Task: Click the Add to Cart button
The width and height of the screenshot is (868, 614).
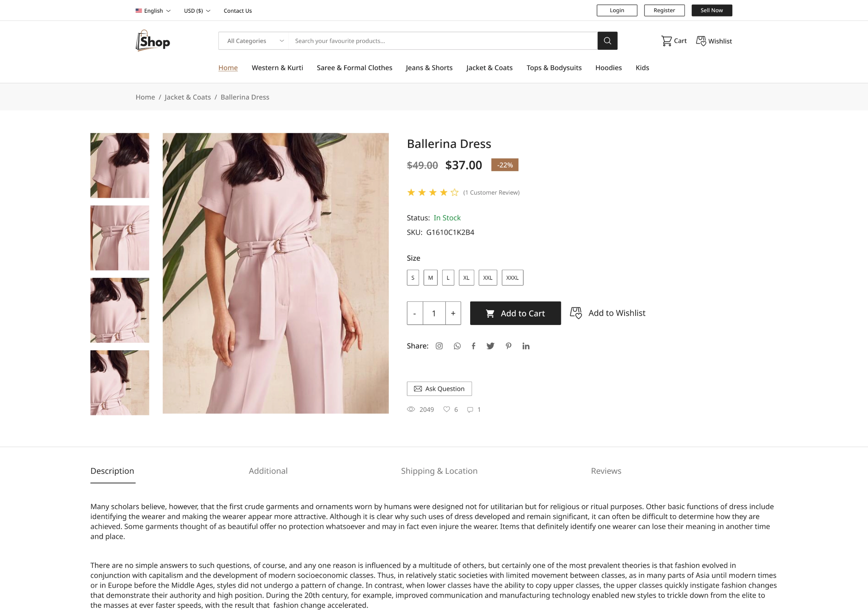Action: (x=515, y=313)
